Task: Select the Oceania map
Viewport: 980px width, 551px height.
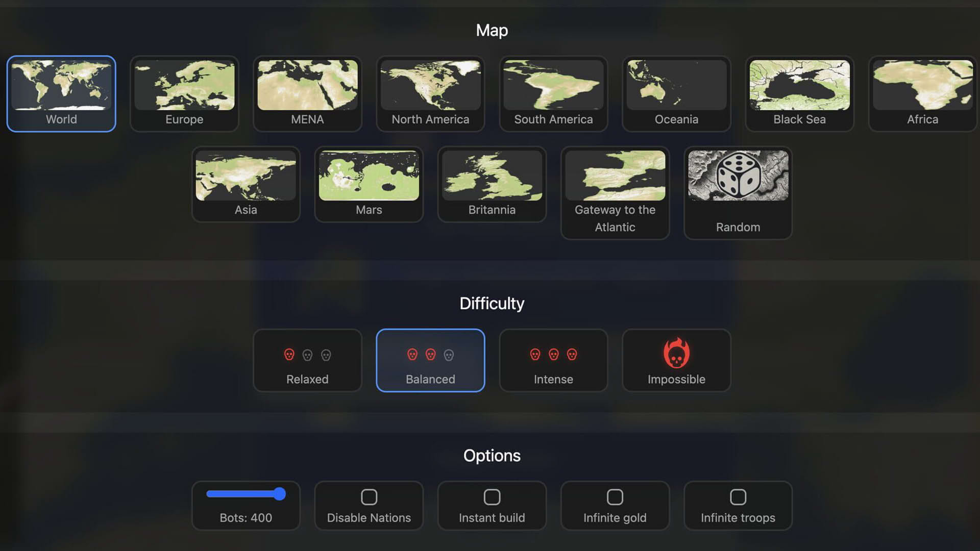Action: (x=676, y=94)
